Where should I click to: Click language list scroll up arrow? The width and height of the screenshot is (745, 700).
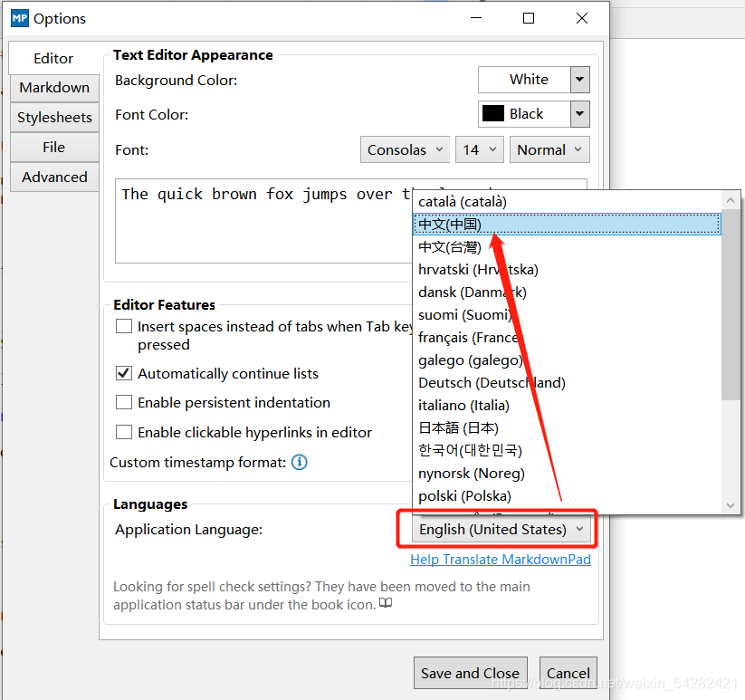(x=731, y=201)
